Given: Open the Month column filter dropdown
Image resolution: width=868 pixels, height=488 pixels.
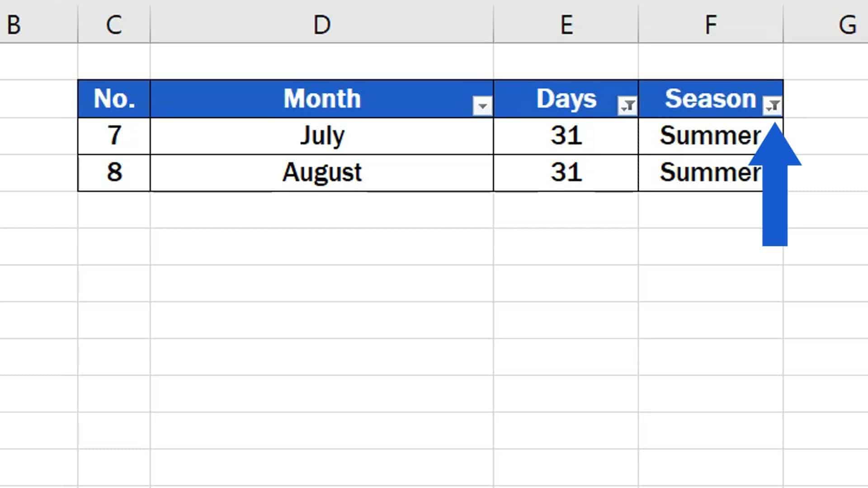Looking at the screenshot, I should click(x=482, y=106).
